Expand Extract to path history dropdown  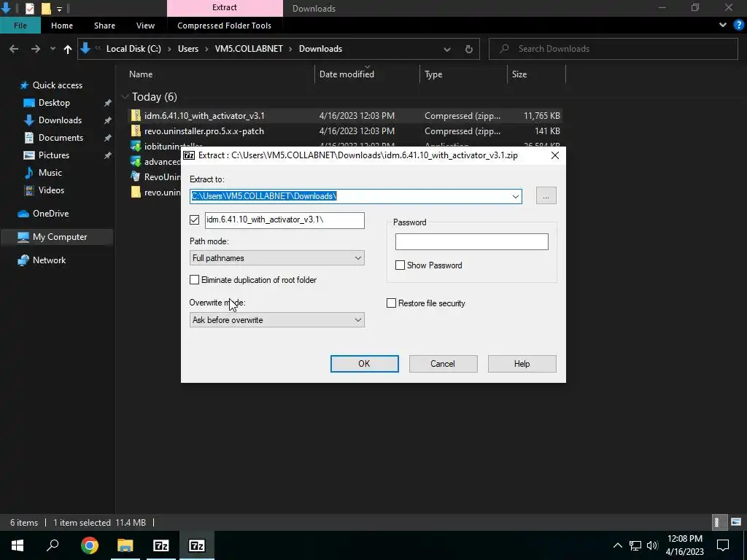point(516,196)
